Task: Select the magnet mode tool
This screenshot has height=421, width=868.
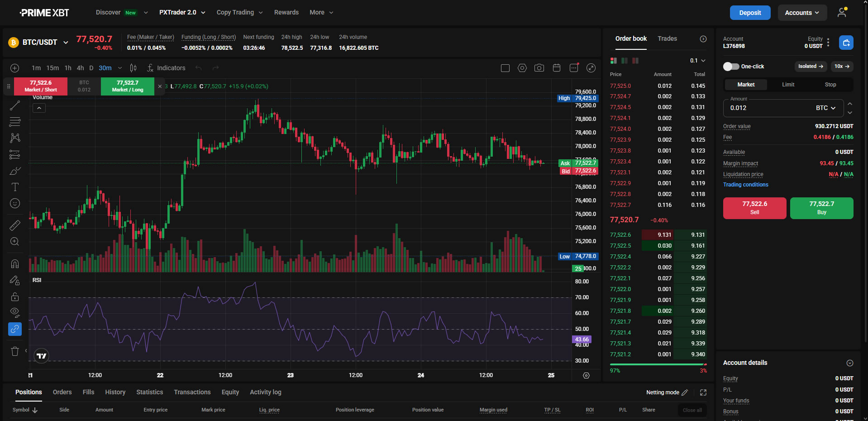Action: [15, 264]
